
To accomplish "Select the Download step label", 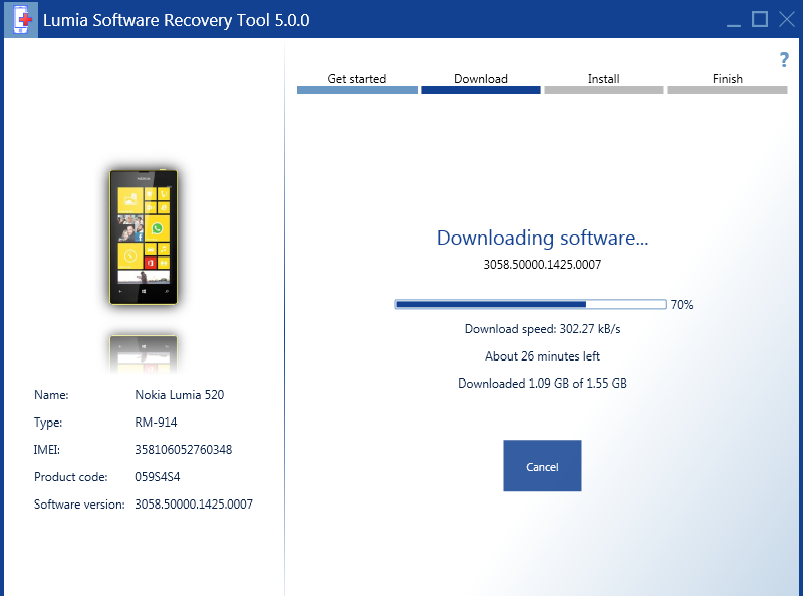I will pyautogui.click(x=481, y=79).
